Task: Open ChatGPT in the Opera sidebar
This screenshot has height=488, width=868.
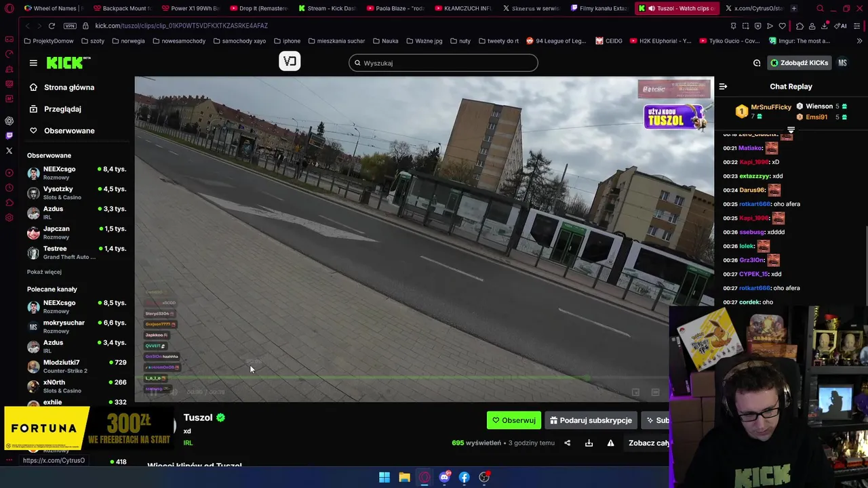Action: point(9,121)
